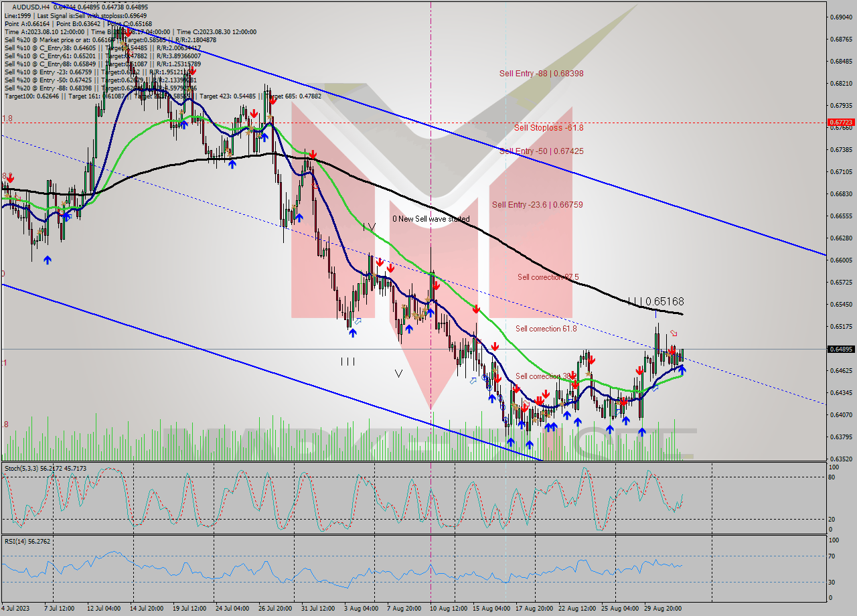Image resolution: width=857 pixels, height=616 pixels.
Task: Click the Stoch scale value 80
Action: [x=831, y=477]
